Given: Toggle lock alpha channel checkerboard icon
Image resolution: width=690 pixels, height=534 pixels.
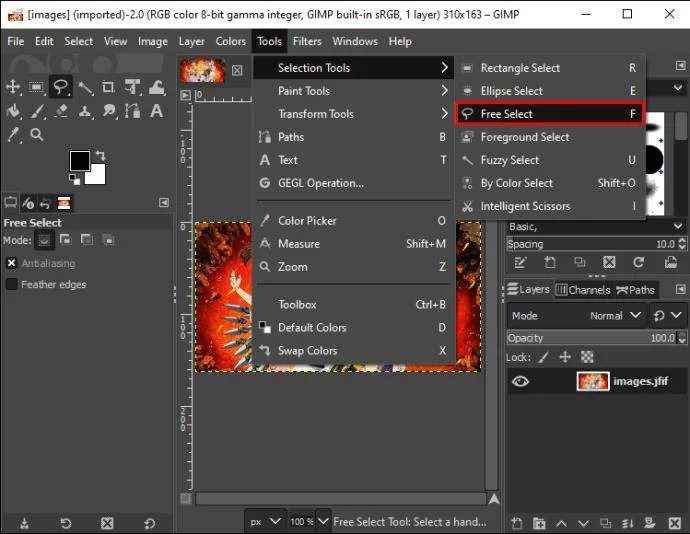Looking at the screenshot, I should (x=587, y=357).
